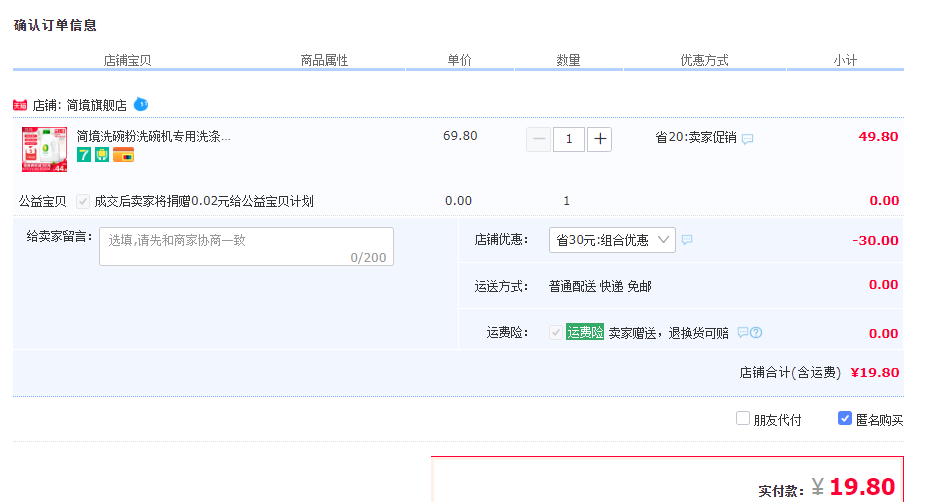Viewport: 937px width, 502px height.
Task: Open the comment icon next to 省20:卖家促销
Action: point(748,139)
